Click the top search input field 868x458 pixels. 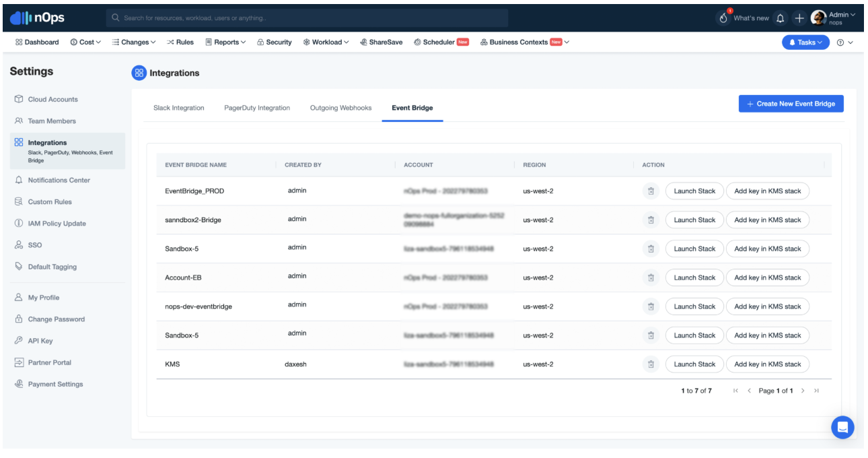307,18
